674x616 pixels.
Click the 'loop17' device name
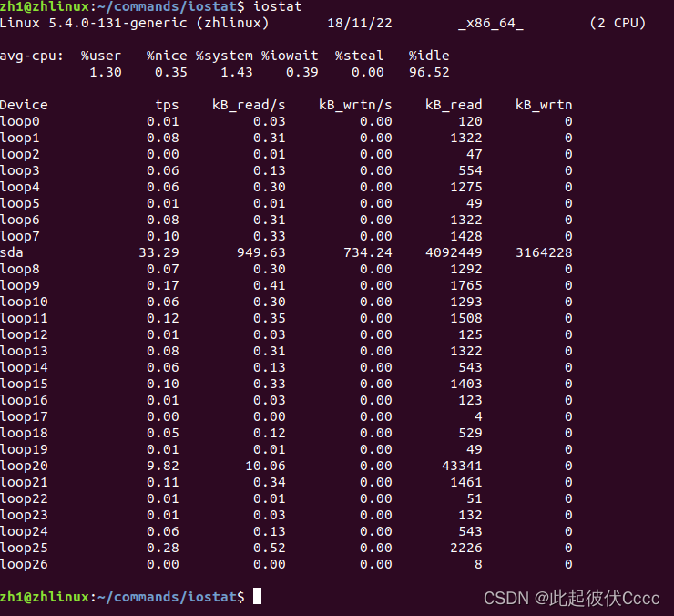tap(24, 416)
